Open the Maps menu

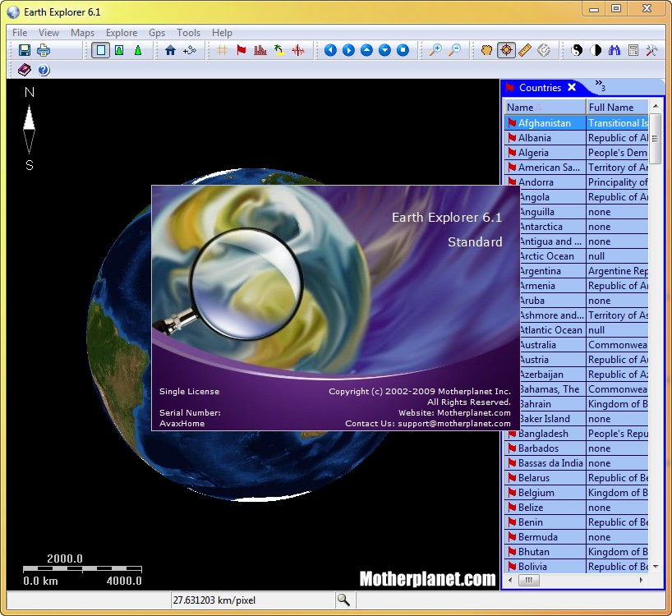(82, 33)
